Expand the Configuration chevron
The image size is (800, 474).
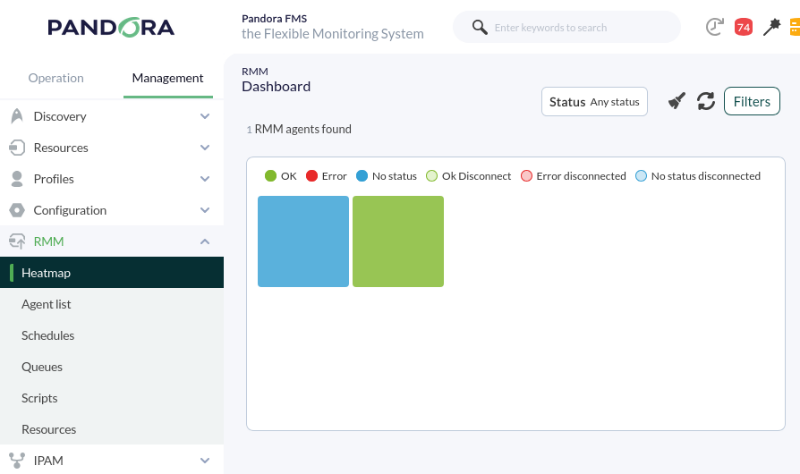[x=205, y=210]
